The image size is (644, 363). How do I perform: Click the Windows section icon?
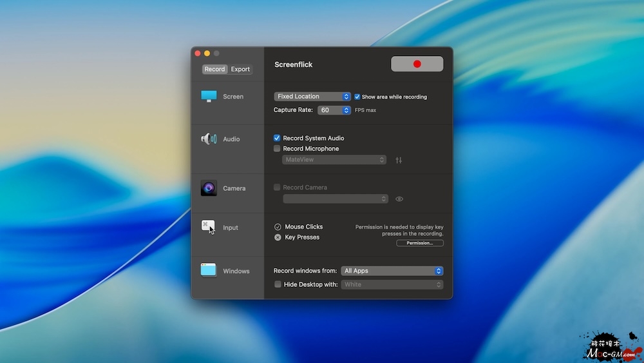208,270
